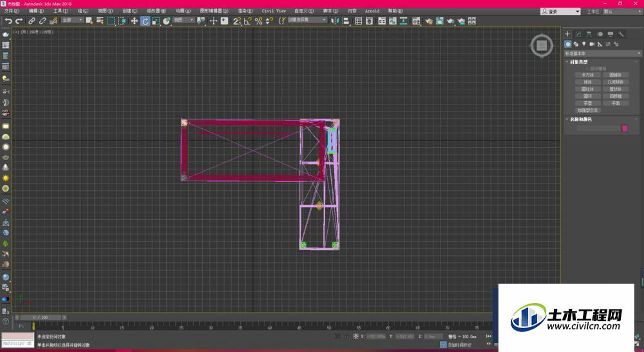Open the Tools menu
Screen dimensions: 644x352
61,11
